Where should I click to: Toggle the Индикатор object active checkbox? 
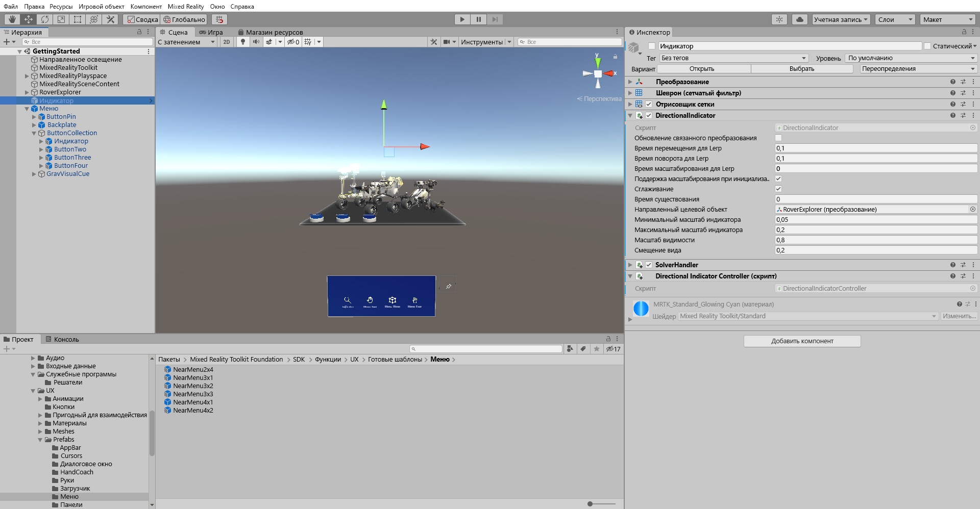click(x=652, y=46)
